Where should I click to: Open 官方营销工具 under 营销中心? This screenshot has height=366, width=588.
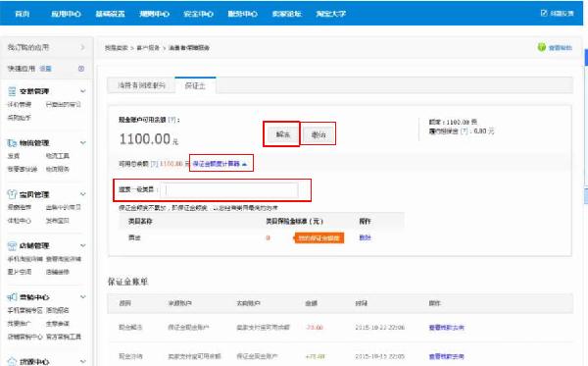pos(64,337)
